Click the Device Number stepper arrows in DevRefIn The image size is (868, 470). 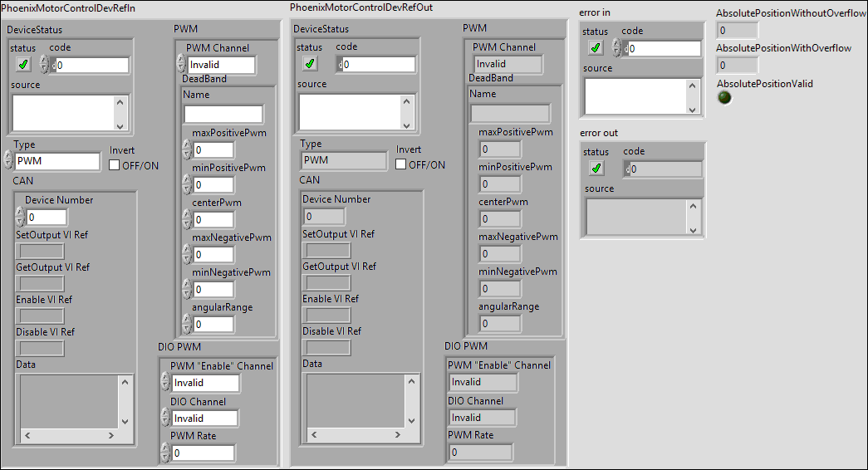coord(20,218)
